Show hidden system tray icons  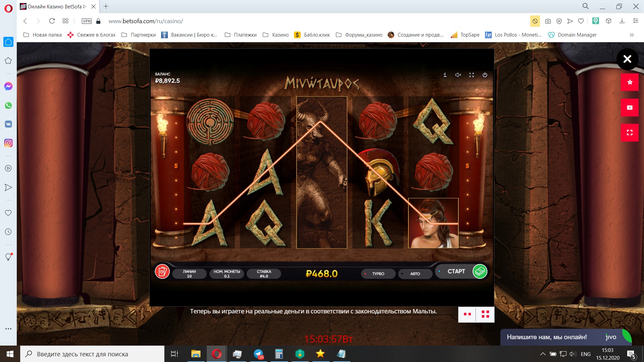[x=543, y=354]
